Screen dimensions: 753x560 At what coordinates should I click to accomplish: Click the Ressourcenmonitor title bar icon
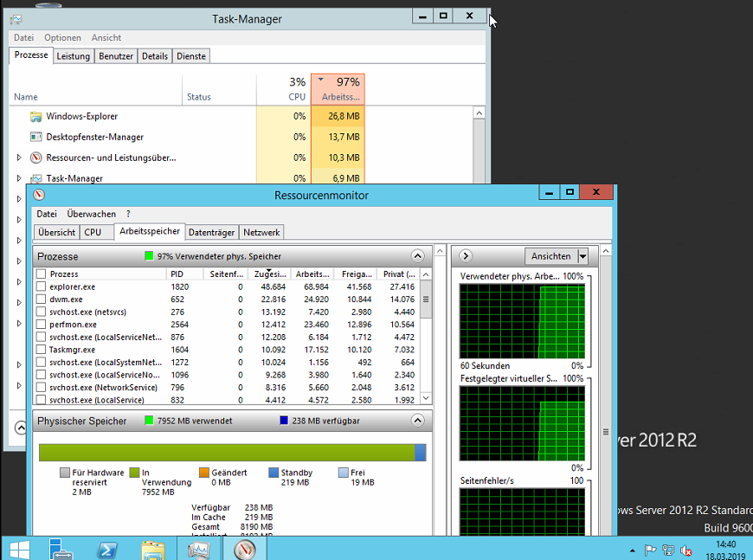39,195
